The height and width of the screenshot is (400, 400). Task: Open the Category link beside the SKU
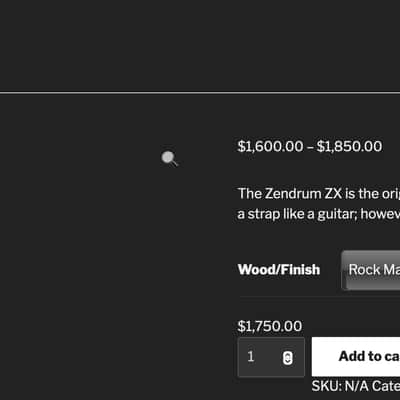pyautogui.click(x=386, y=386)
